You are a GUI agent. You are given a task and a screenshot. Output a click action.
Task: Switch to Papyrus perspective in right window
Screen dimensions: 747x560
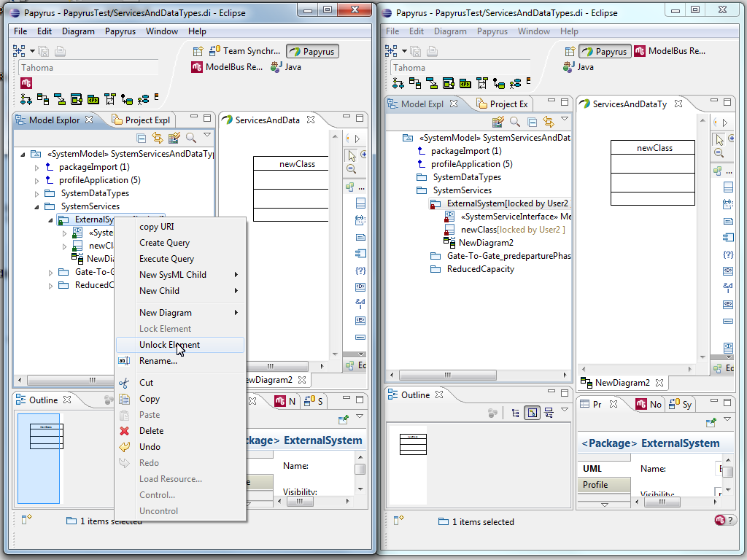click(x=605, y=52)
